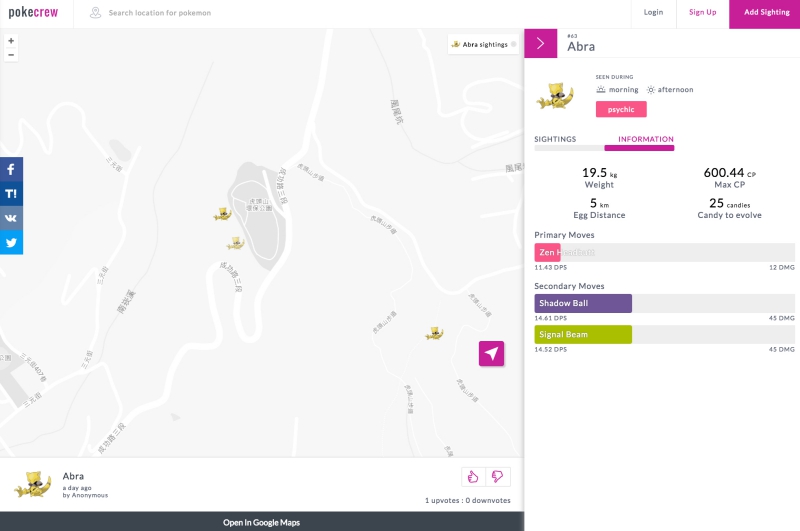Click the 'by Anonymous' text

(x=85, y=495)
